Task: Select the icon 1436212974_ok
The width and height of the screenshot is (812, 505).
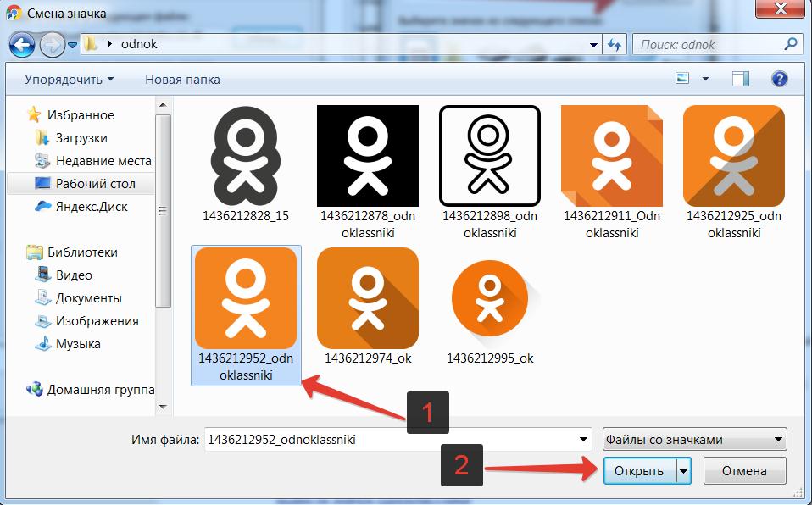Action: pos(368,297)
